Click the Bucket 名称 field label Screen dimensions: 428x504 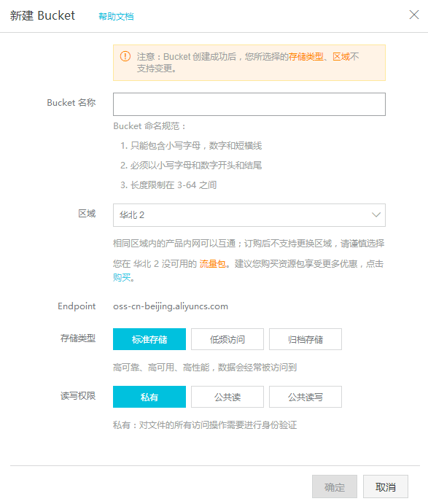point(71,103)
